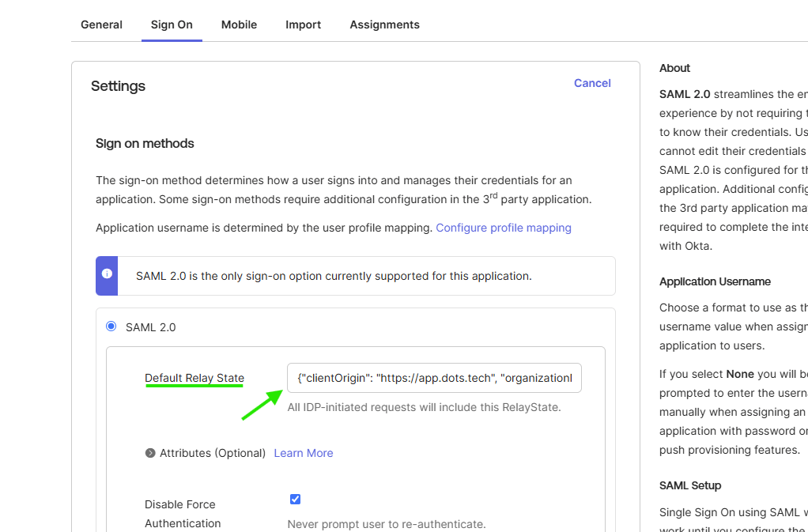808x532 pixels.
Task: Go to the Mobile tab
Action: pyautogui.click(x=239, y=25)
